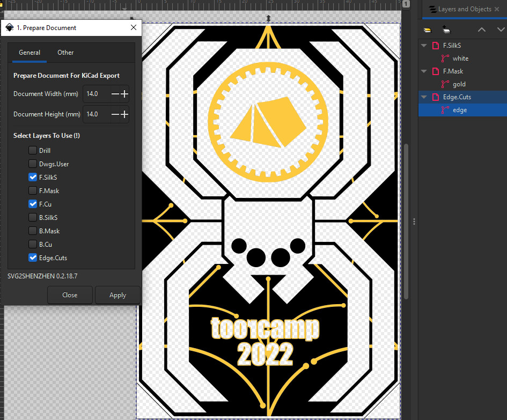Screen dimensions: 507x420
Task: Click the gold tent logo on canvas
Action: coord(268,122)
